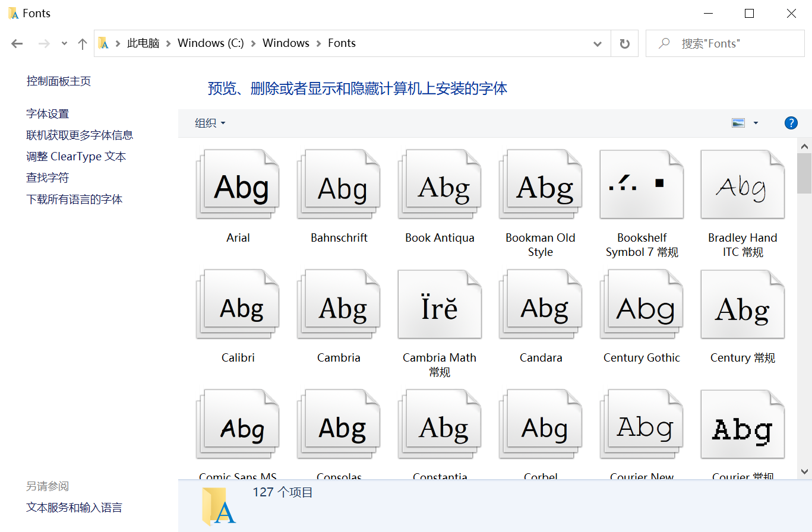The image size is (812, 532).
Task: Select the Arial font icon
Action: [238, 185]
